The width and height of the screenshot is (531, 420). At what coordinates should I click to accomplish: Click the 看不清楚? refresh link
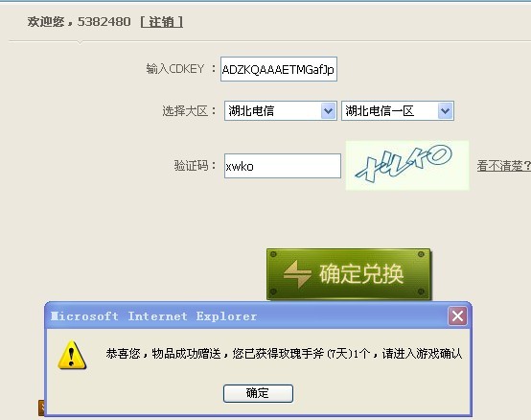tap(504, 166)
